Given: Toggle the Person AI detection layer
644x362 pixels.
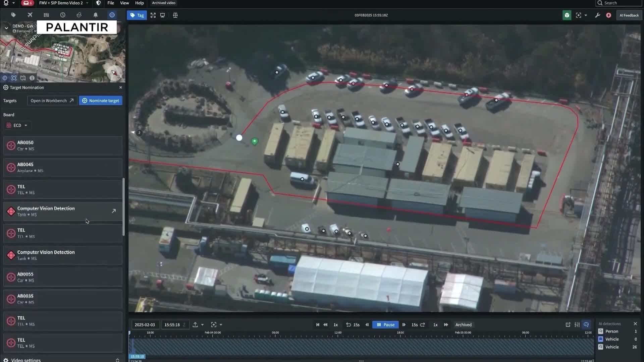Looking at the screenshot, I should click(601, 331).
